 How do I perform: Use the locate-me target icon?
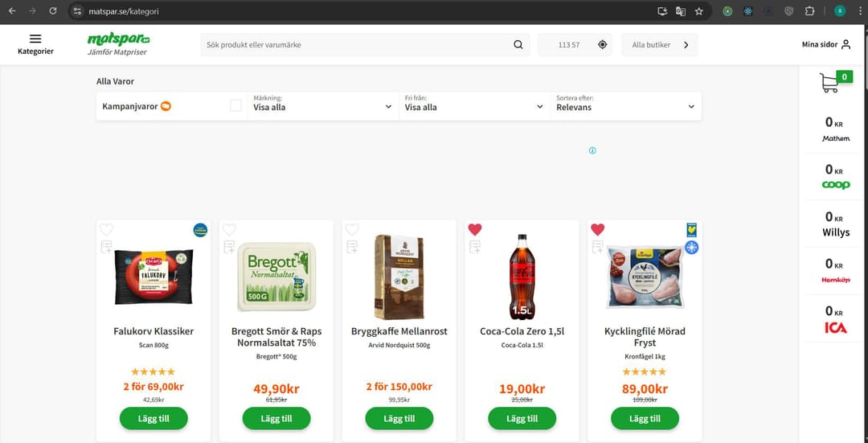tap(603, 45)
